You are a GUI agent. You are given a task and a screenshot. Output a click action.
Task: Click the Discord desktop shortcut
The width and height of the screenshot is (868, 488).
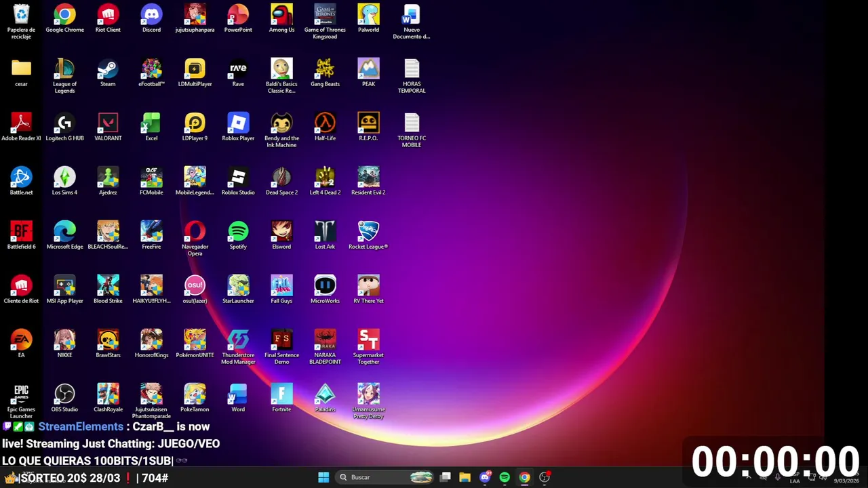[x=151, y=19]
